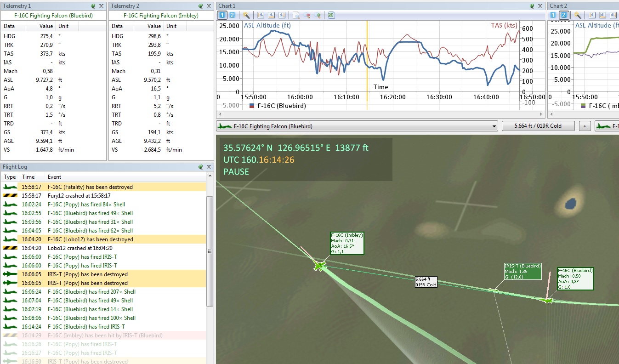Click aircraft icon on 16:02:55 log row
Viewport: 619px width, 364px height.
[x=10, y=213]
